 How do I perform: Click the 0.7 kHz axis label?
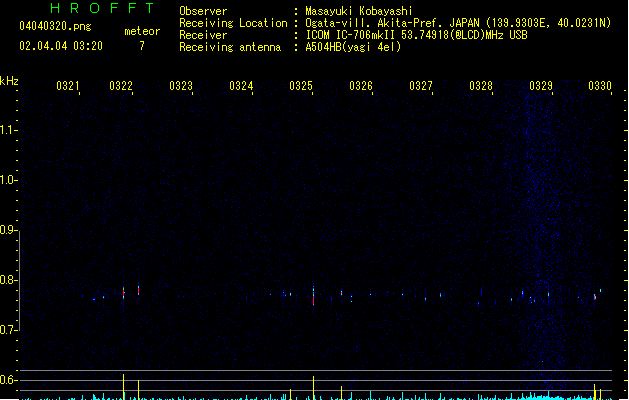click(8, 330)
